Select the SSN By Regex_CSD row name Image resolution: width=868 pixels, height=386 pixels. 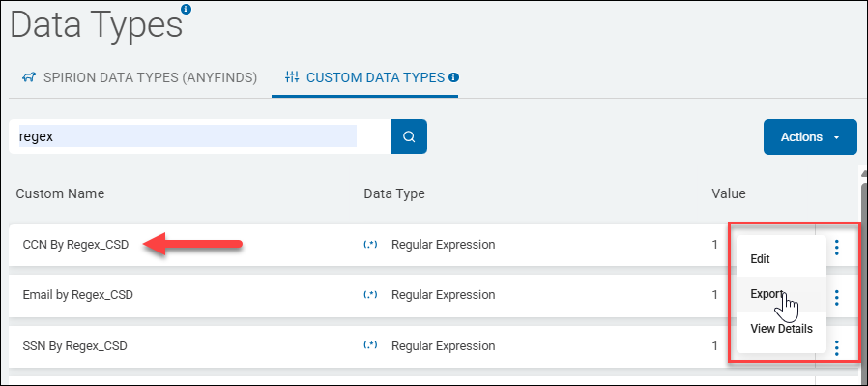pos(75,346)
